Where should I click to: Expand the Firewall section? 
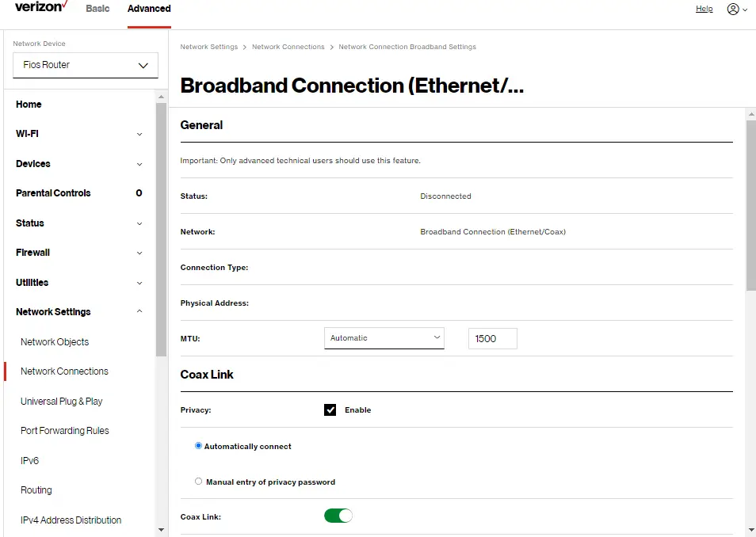[79, 252]
